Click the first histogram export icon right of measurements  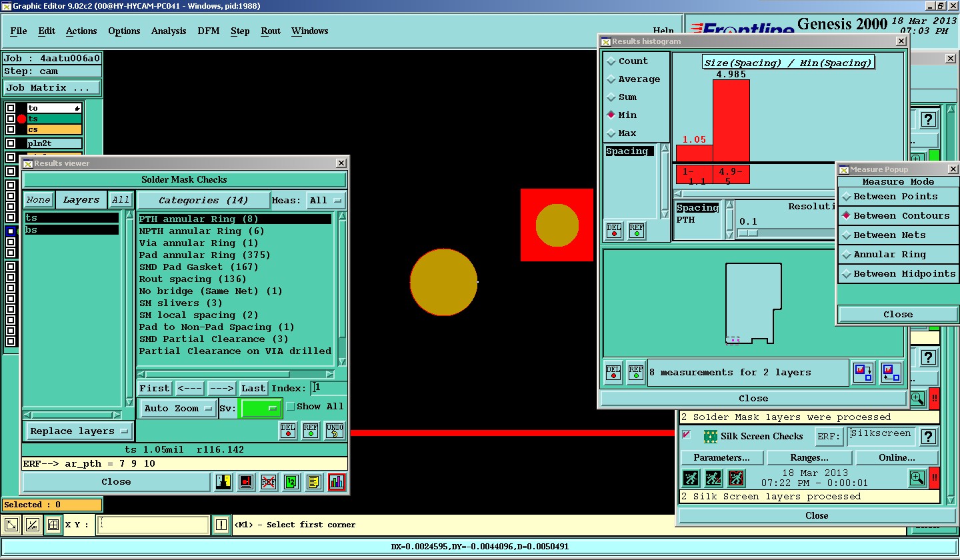coord(863,373)
